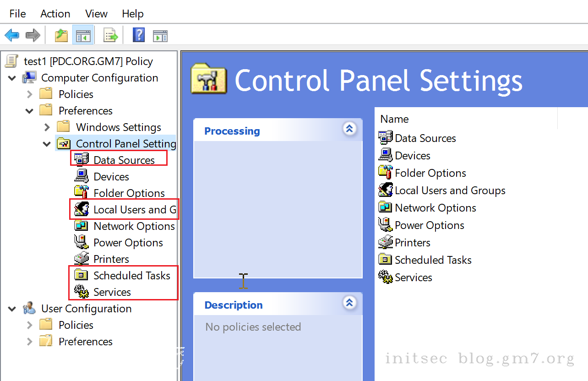Select Power Options in the left tree
588x381 pixels.
point(128,243)
